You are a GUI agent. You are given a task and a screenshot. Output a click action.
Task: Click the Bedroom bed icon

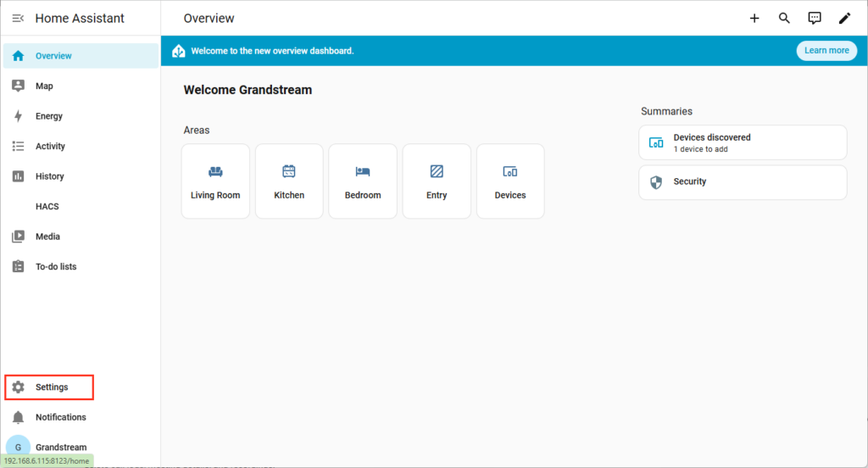point(363,172)
